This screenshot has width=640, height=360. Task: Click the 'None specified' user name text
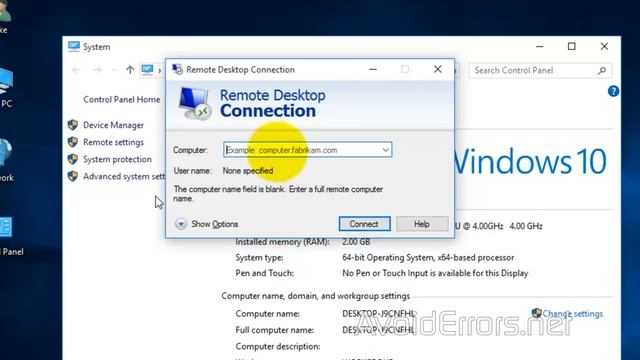click(x=248, y=171)
